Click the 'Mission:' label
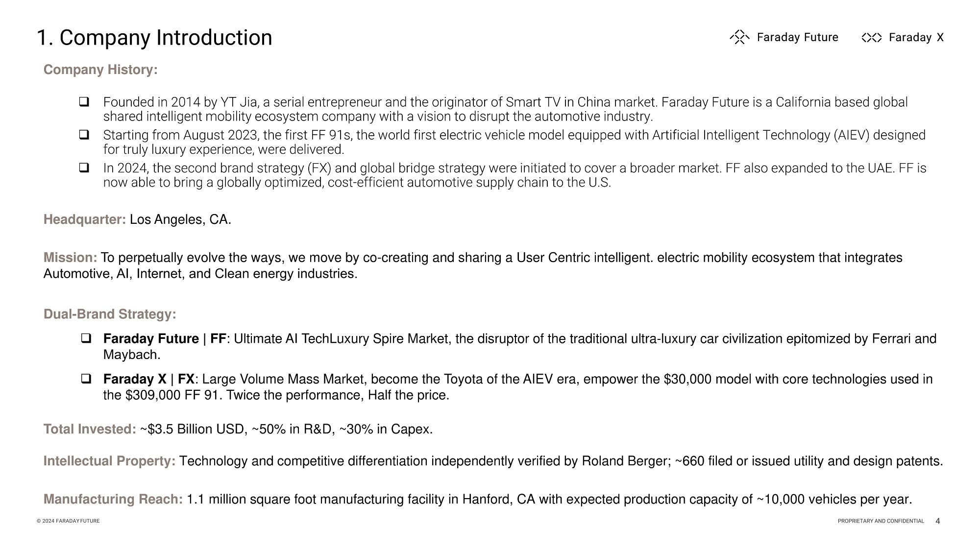Image resolution: width=980 pixels, height=551 pixels. [x=71, y=258]
